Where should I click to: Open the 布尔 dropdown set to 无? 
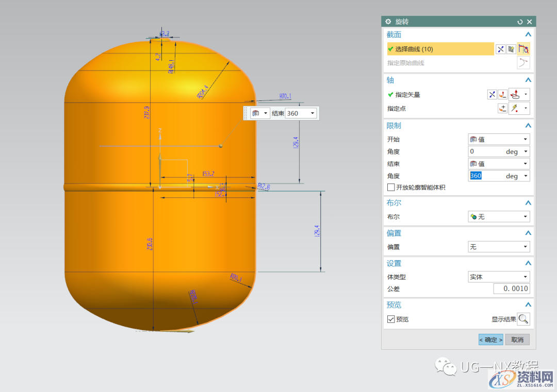498,217
